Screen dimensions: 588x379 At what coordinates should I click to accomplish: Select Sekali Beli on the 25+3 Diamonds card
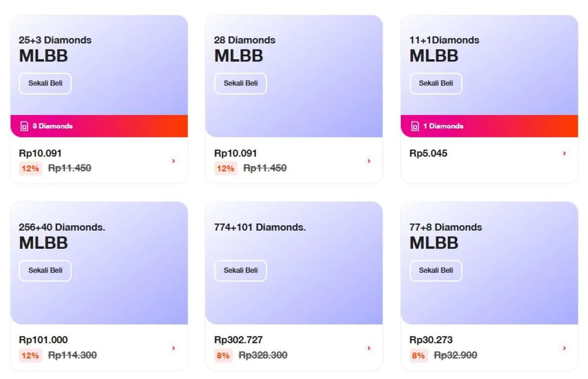pyautogui.click(x=45, y=83)
